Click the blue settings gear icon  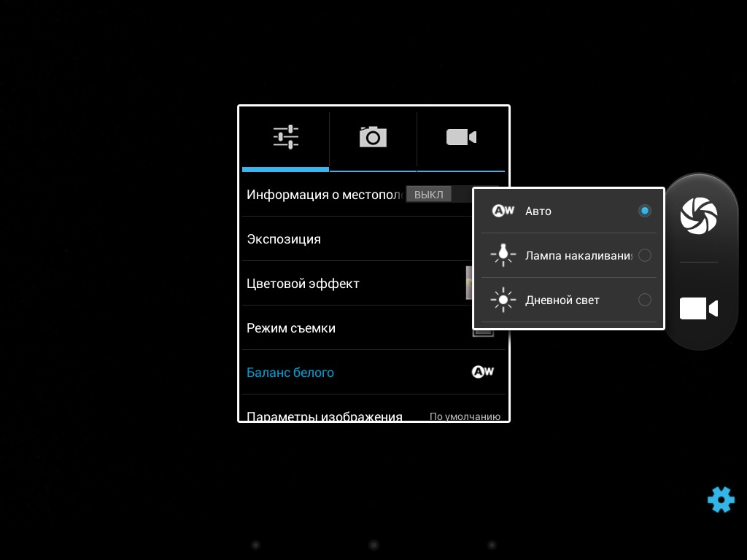point(721,499)
